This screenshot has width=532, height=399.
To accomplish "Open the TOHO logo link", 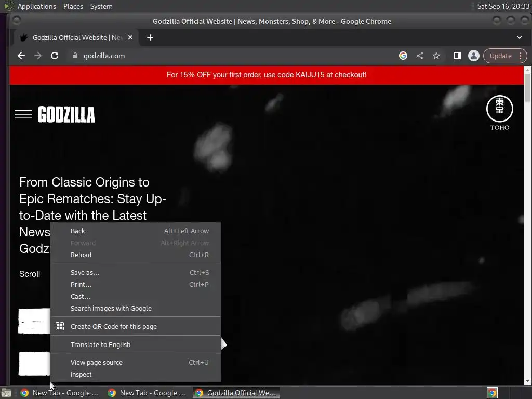I will tap(499, 113).
